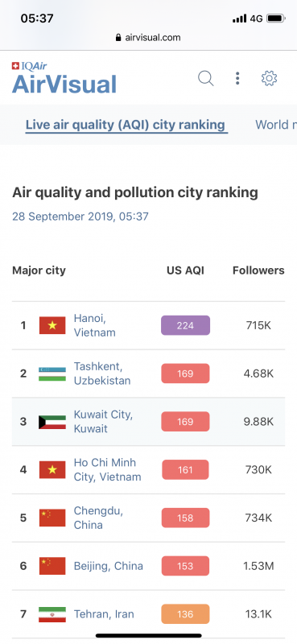Tap the Uzbekistan flag icon

[52, 374]
